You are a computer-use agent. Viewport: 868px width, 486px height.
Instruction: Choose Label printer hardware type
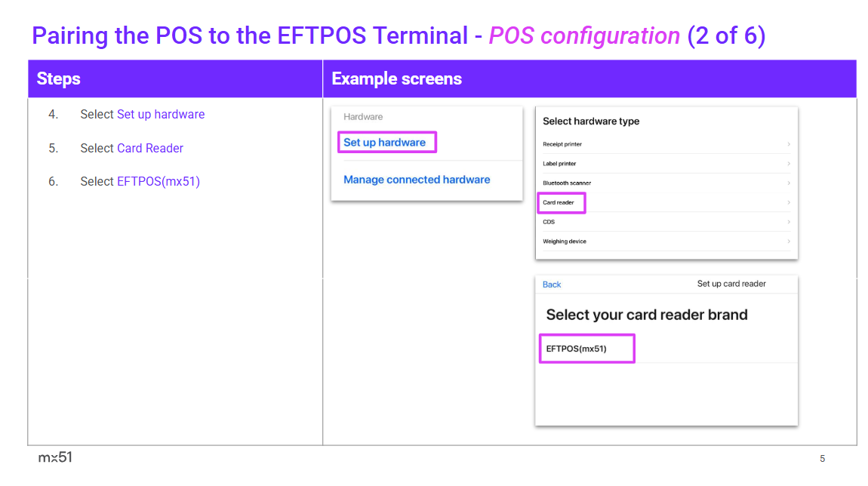point(559,164)
